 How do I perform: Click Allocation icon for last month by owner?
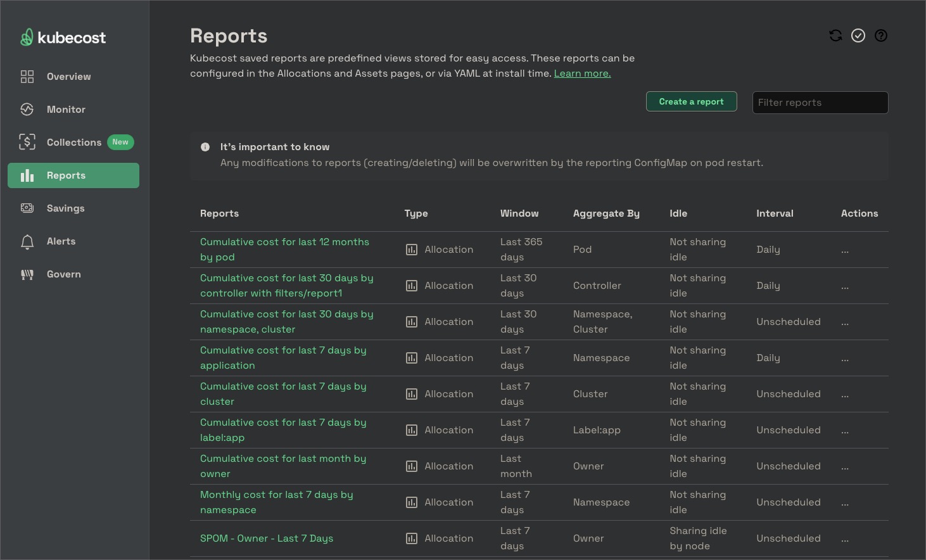tap(412, 466)
